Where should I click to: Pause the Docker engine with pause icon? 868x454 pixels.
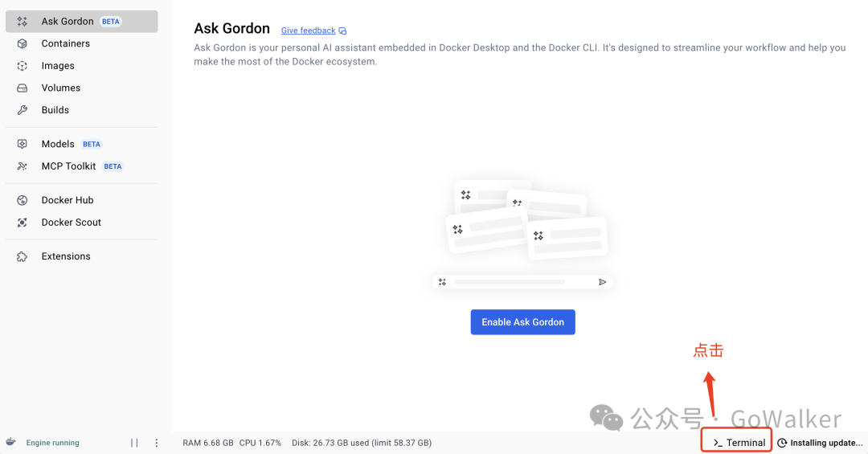(134, 443)
